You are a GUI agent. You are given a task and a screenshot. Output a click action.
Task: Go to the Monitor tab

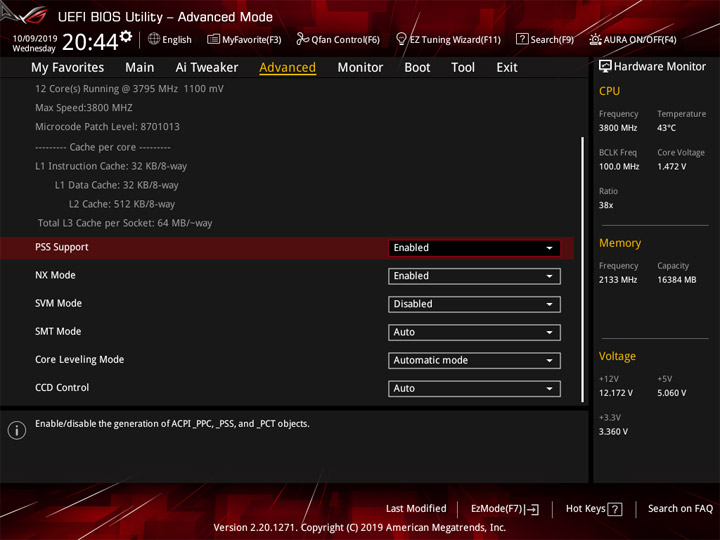[360, 68]
